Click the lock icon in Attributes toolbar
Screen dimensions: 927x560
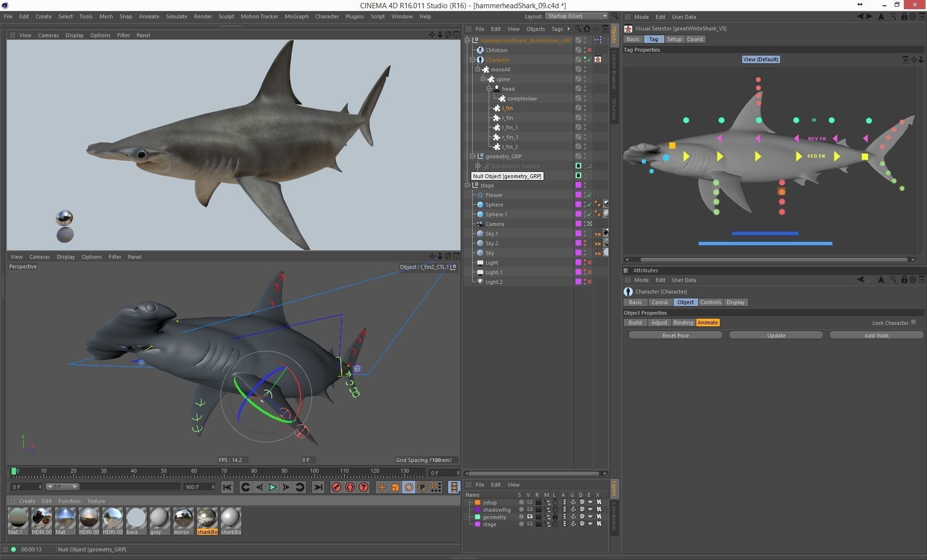tap(904, 280)
